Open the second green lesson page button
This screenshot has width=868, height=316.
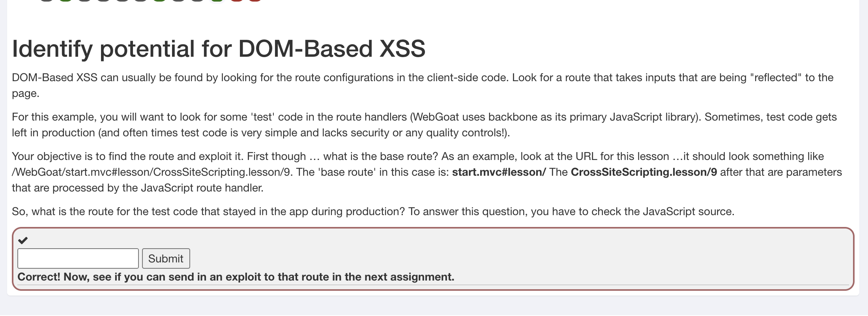point(159,0)
